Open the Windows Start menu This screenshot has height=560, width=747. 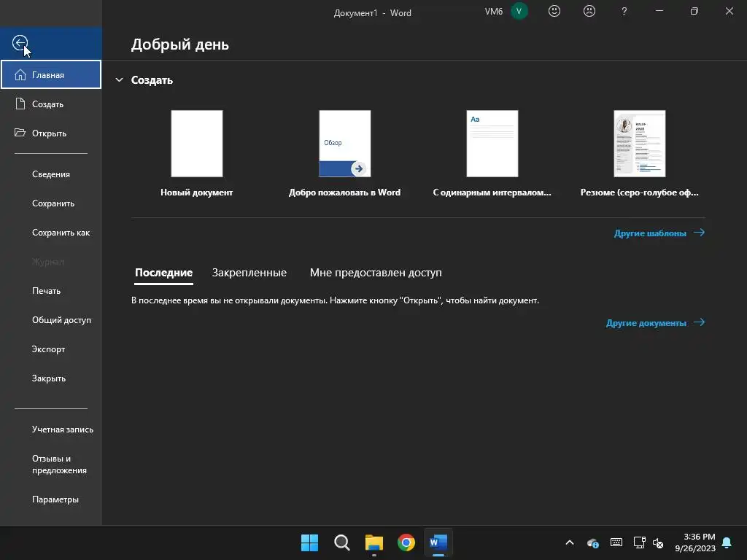(x=309, y=542)
